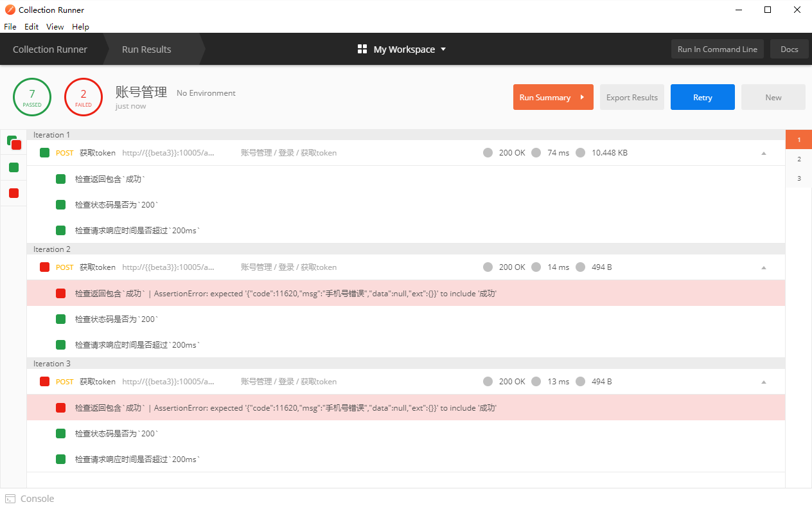Click the request URL in Iteration 2
812x509 pixels.
pyautogui.click(x=168, y=267)
